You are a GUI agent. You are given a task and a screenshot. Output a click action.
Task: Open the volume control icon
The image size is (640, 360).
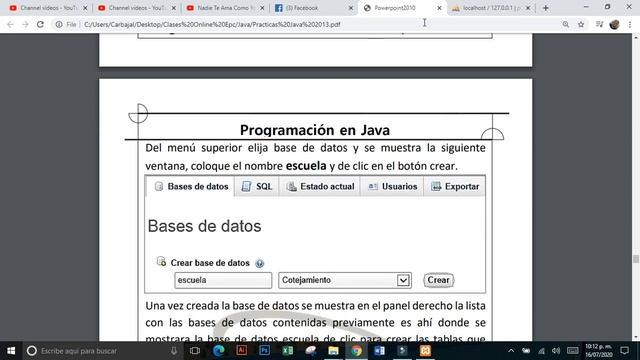(x=556, y=351)
